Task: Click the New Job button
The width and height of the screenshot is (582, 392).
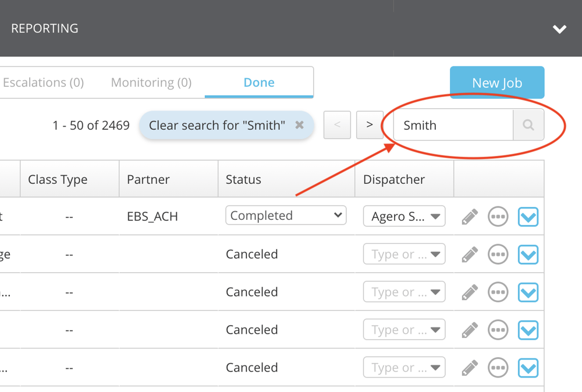Action: (496, 83)
